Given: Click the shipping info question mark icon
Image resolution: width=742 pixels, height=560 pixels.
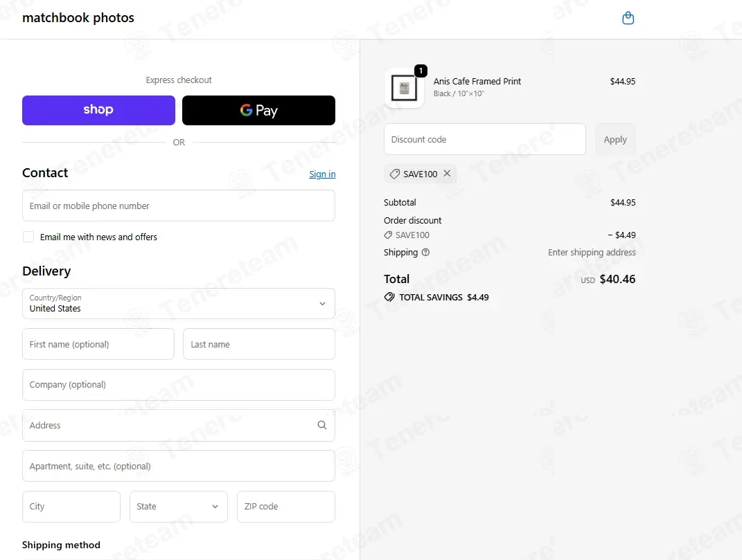Looking at the screenshot, I should (425, 252).
